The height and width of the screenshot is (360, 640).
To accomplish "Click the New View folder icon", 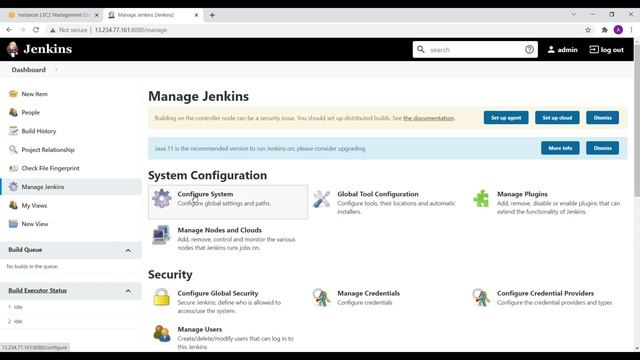I will point(13,224).
